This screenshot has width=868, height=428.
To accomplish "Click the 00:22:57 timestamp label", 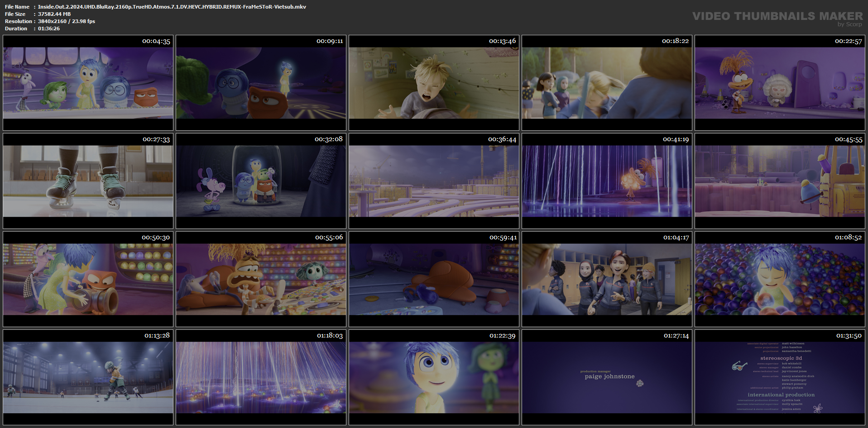I will pyautogui.click(x=849, y=41).
